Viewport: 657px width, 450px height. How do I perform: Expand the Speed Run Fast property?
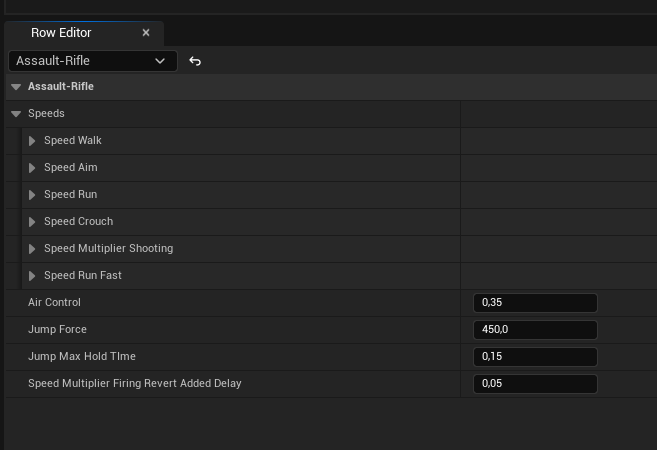(32, 276)
